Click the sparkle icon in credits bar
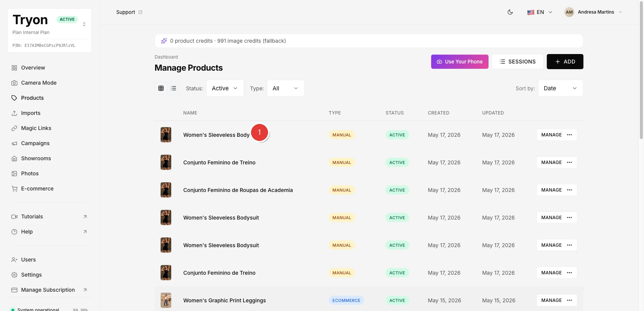Screen dimensions: 644x311 click(164, 41)
